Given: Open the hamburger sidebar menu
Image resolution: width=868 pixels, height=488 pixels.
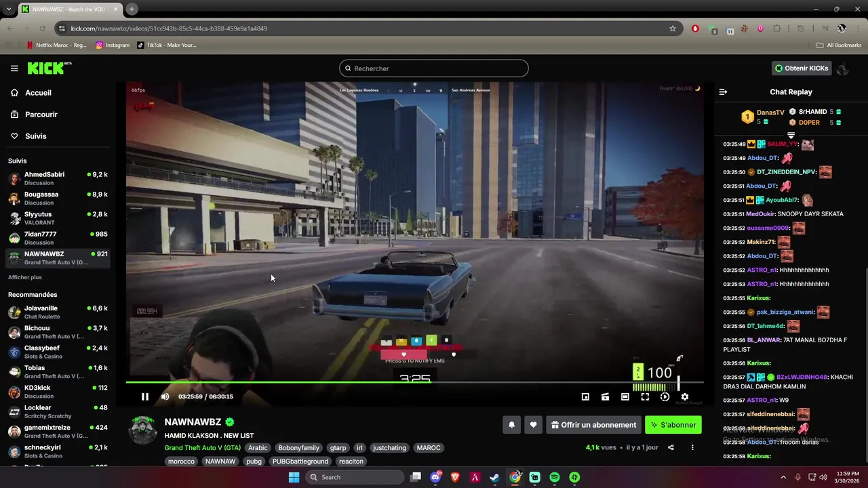Looking at the screenshot, I should (x=14, y=68).
